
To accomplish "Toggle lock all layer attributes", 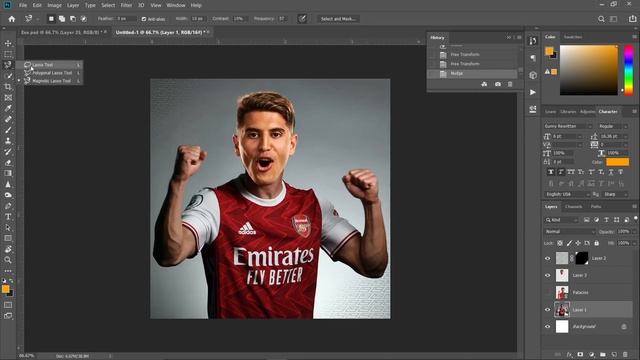I will tap(596, 243).
